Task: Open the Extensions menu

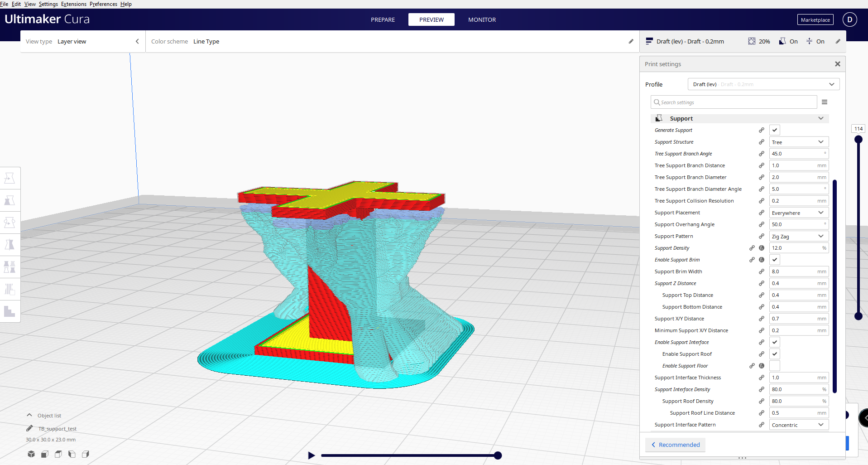Action: (74, 4)
